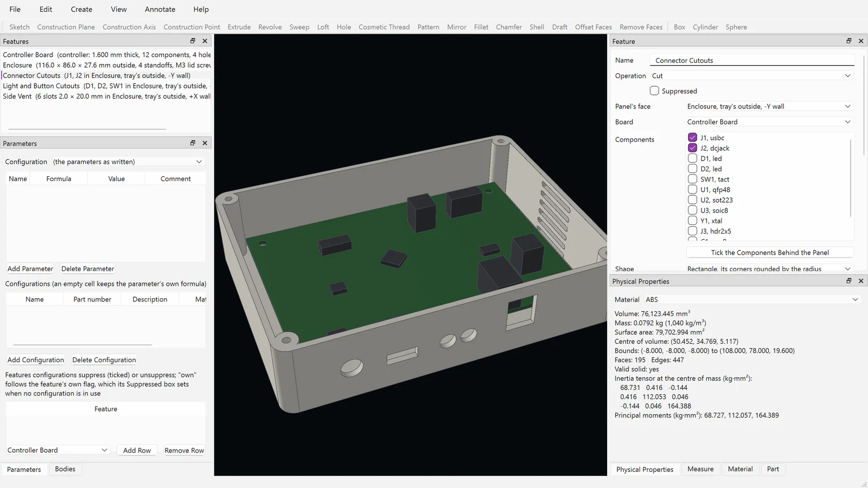This screenshot has height=488, width=868.
Task: Tick the Y1, xtal component
Action: pos(692,221)
